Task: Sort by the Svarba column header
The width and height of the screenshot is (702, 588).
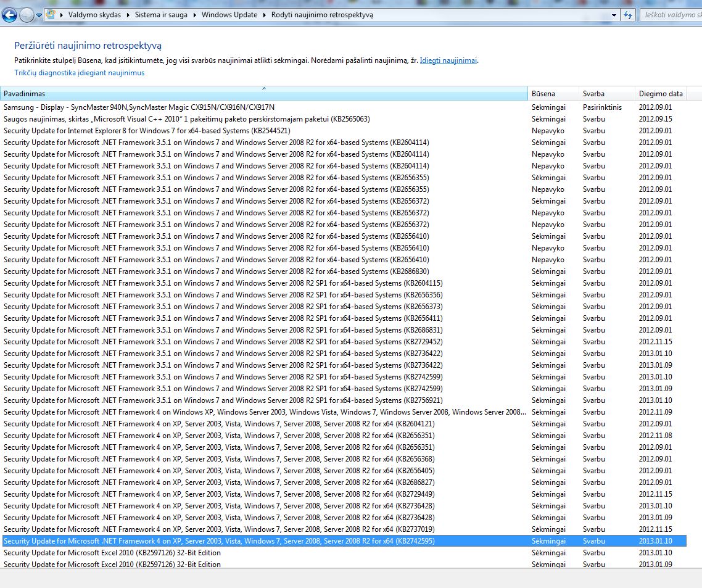Action: pos(593,94)
